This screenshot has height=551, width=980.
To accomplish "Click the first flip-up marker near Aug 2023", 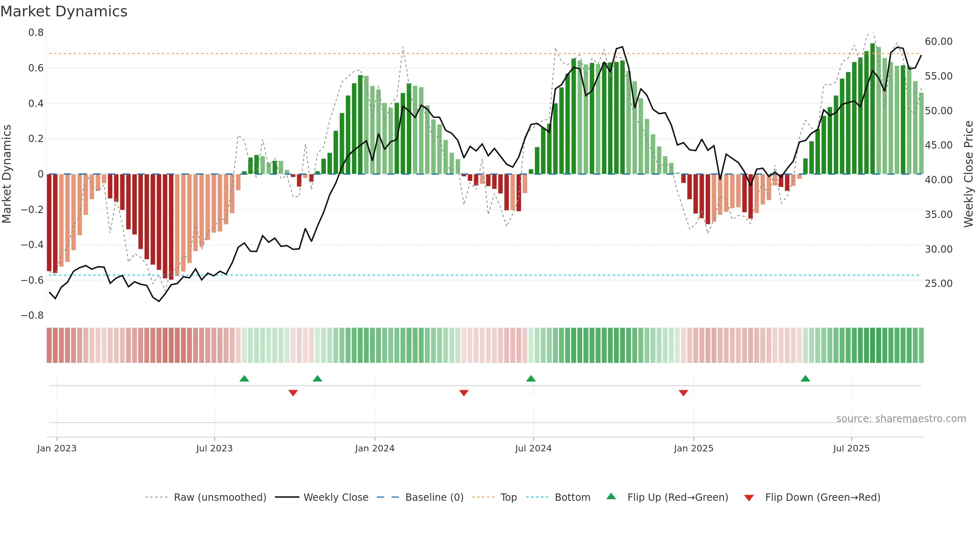I will point(244,378).
